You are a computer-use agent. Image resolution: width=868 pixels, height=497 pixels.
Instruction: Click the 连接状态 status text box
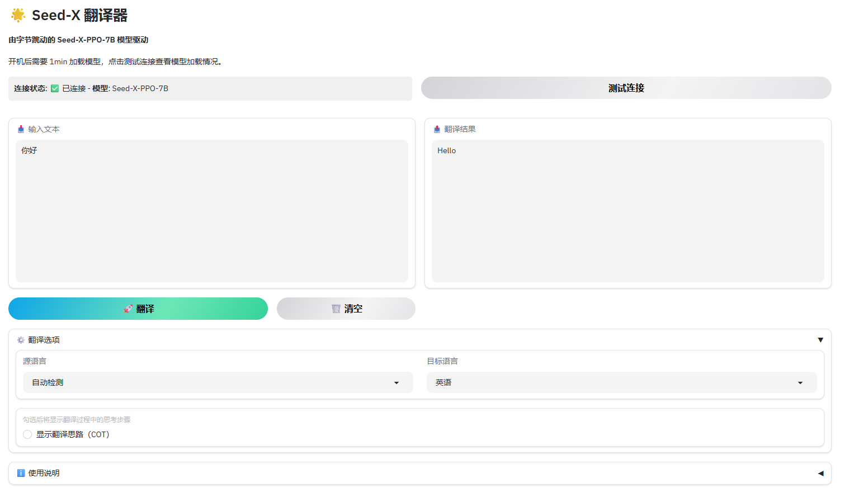(210, 88)
